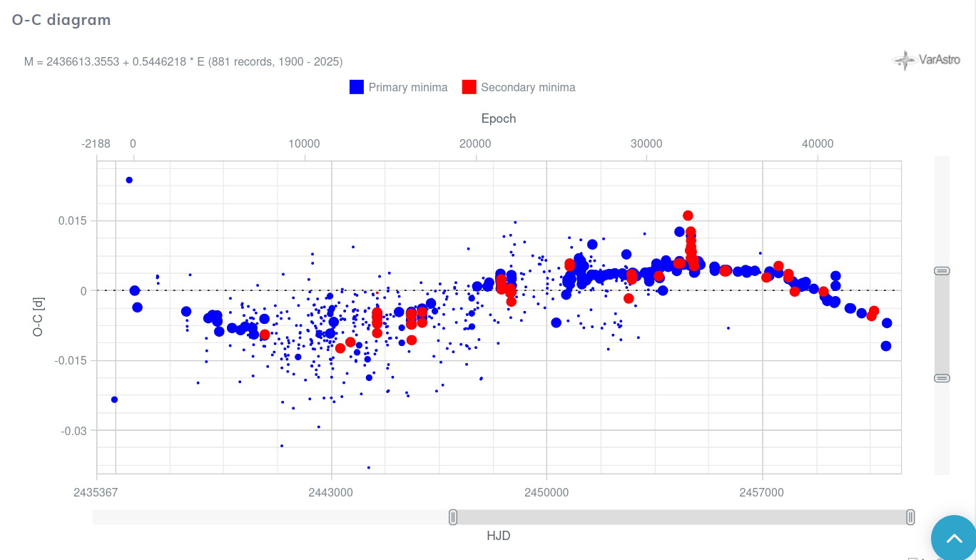
Task: Click upper handle of vertical O-C slider
Action: click(942, 271)
